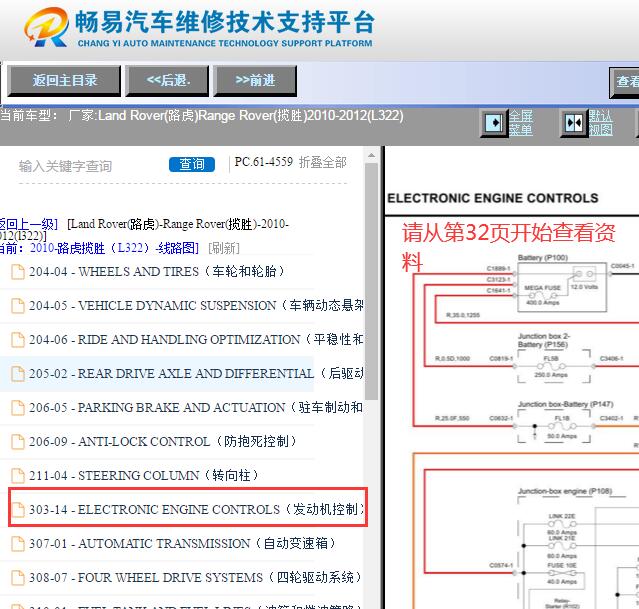Image resolution: width=639 pixels, height=609 pixels.
Task: Click the 返回主目录 button
Action: pyautogui.click(x=64, y=81)
